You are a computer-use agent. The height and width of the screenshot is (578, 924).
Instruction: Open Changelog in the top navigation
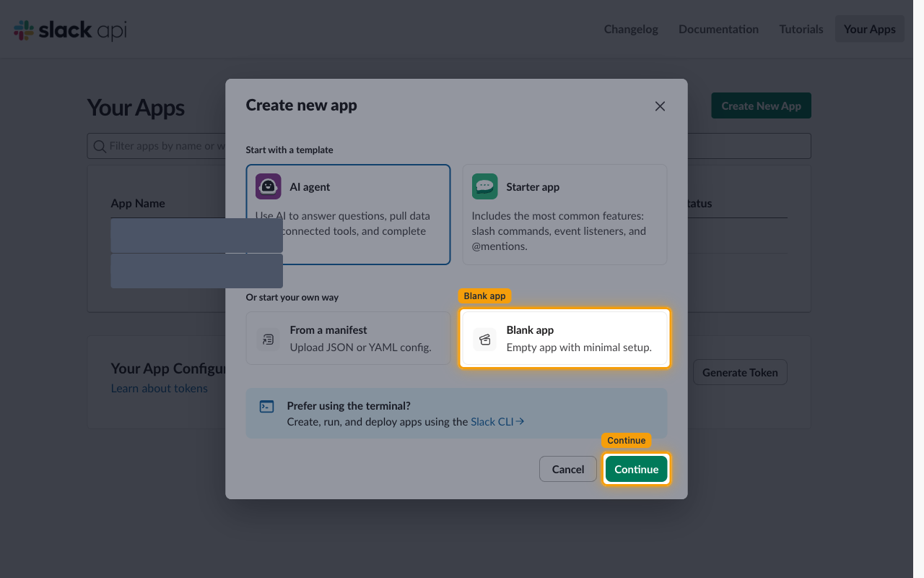(x=631, y=29)
